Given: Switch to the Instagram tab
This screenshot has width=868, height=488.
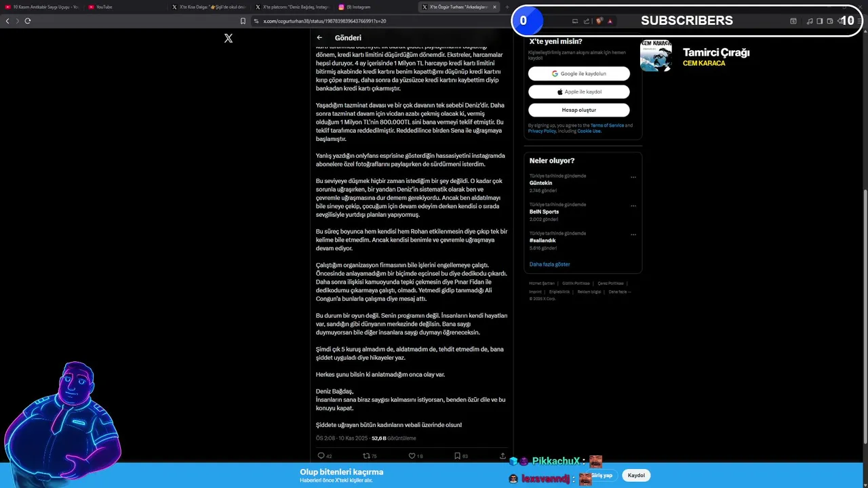Looking at the screenshot, I should (x=376, y=7).
